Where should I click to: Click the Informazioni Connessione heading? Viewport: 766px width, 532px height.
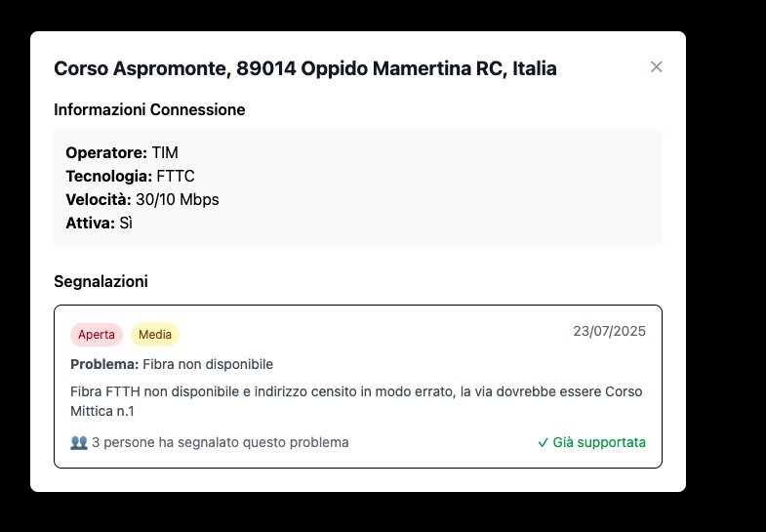[149, 109]
